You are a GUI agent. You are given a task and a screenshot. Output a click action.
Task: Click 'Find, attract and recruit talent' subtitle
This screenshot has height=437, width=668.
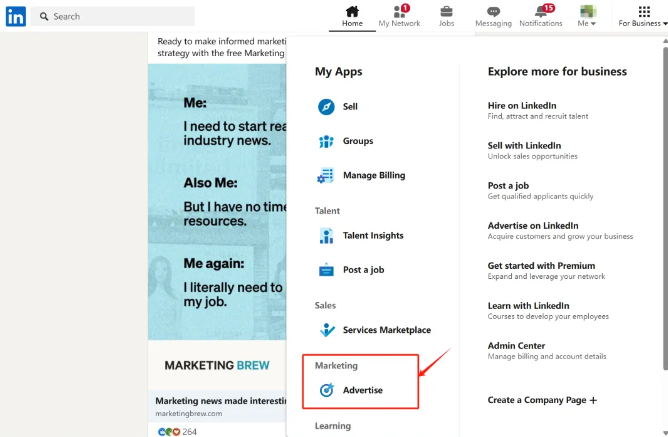[x=538, y=116]
